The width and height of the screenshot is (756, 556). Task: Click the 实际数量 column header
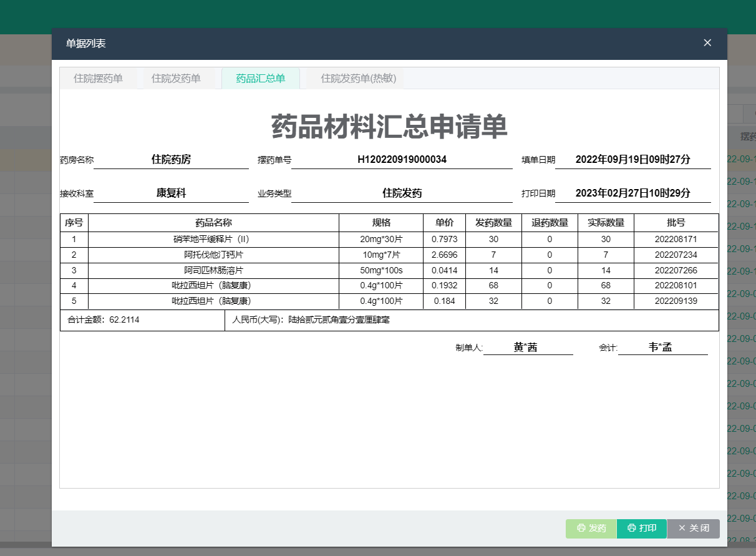tap(606, 223)
